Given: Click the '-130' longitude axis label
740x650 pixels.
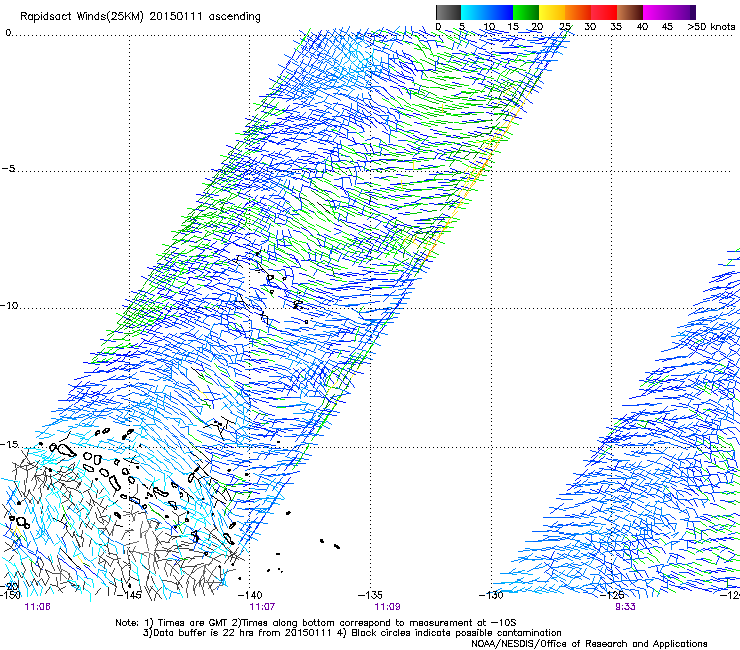Looking at the screenshot, I should pos(491,595).
